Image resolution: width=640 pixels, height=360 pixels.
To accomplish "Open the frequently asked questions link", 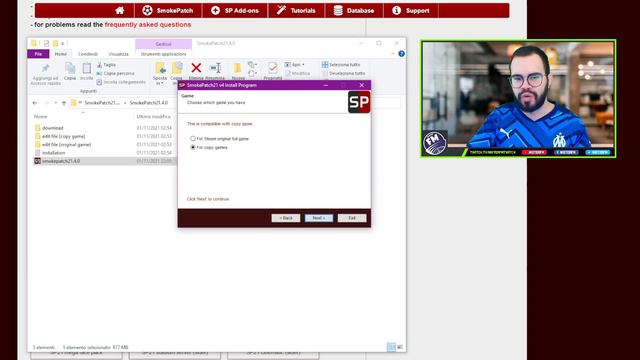I will click(x=148, y=24).
